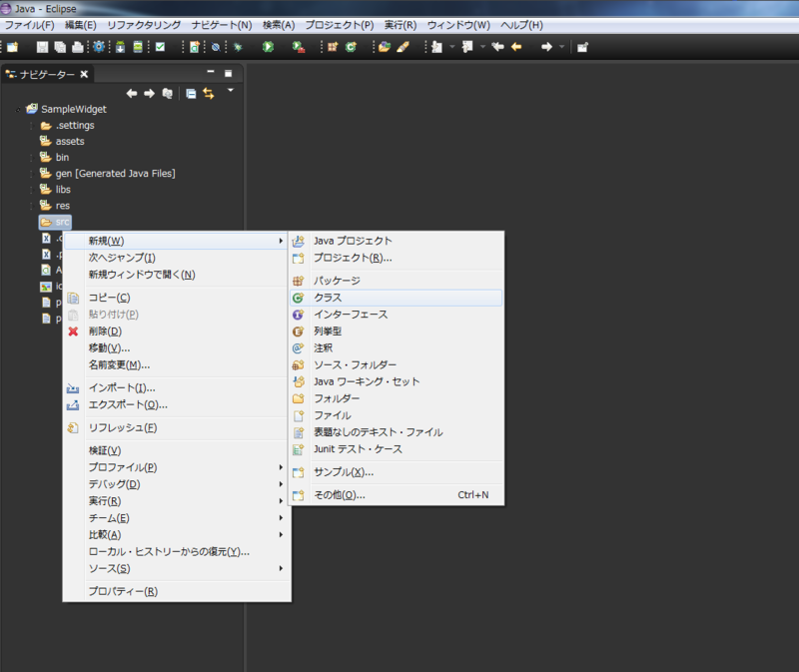Select クラス in the New submenu
The height and width of the screenshot is (672, 799).
point(396,298)
